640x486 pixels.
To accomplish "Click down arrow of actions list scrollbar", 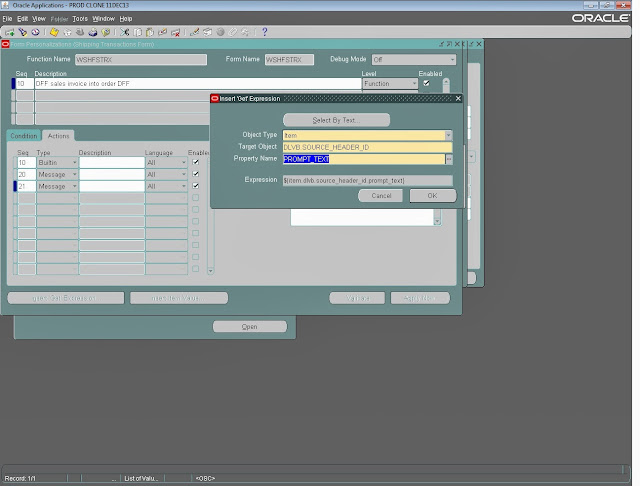I will 211,271.
